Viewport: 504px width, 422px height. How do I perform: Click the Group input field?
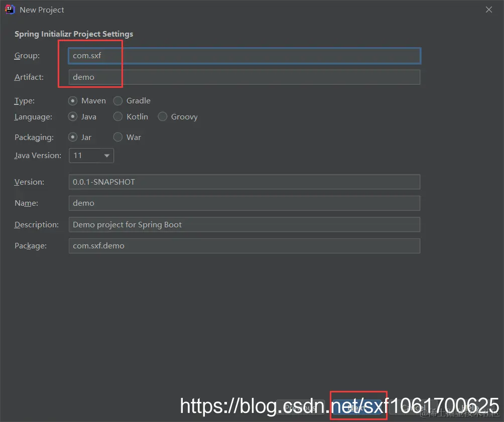(x=244, y=56)
